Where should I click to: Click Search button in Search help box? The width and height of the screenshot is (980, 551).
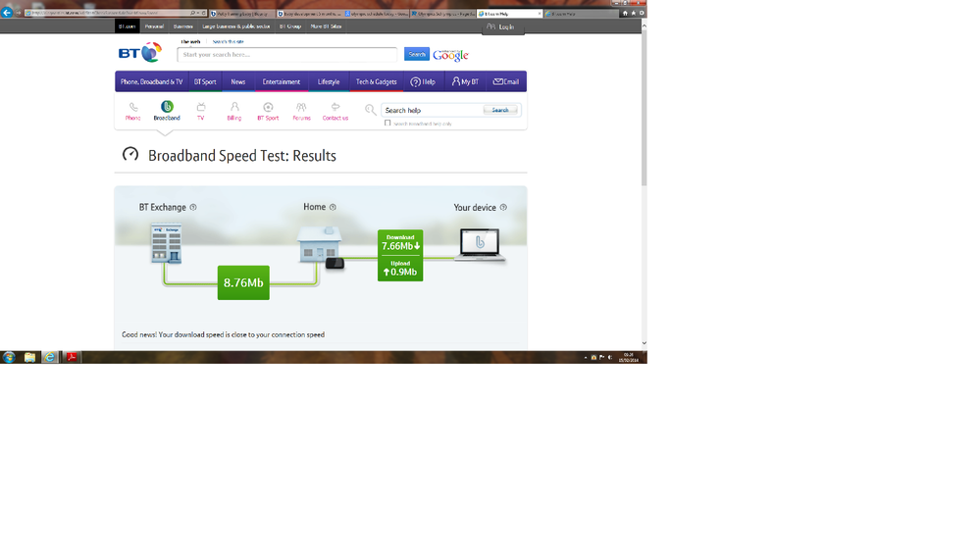[x=500, y=110]
